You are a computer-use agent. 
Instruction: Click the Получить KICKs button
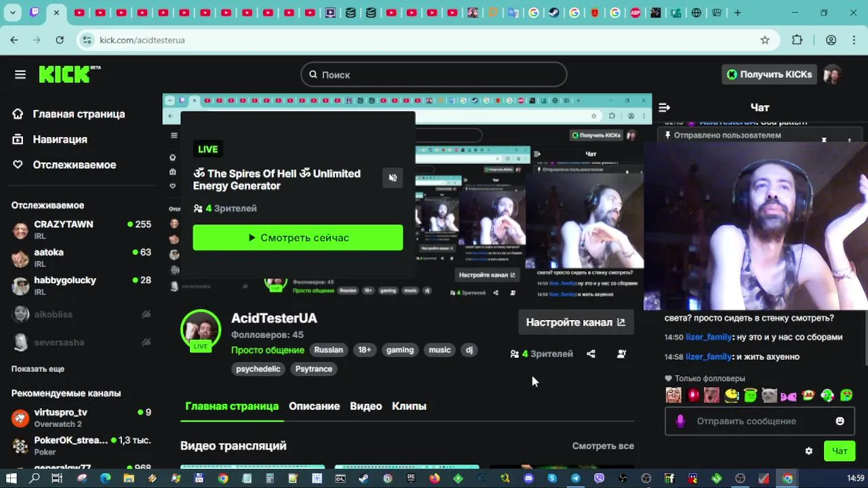tap(769, 75)
